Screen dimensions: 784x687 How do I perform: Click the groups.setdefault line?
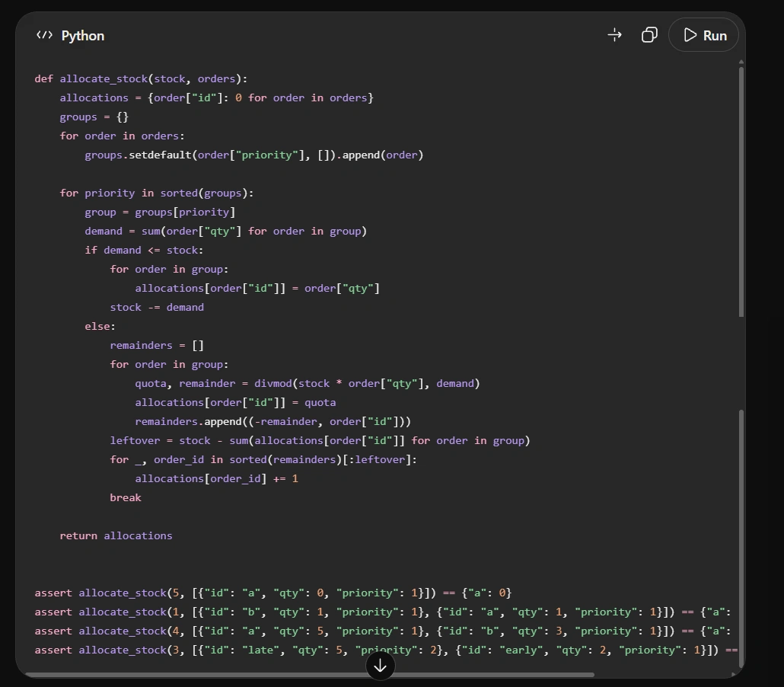(254, 155)
